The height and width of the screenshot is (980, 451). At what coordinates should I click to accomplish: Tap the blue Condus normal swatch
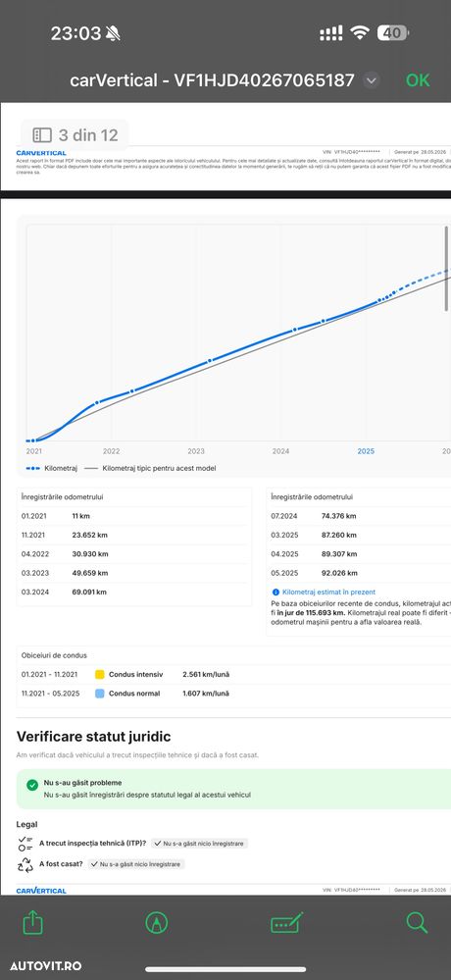pos(99,694)
